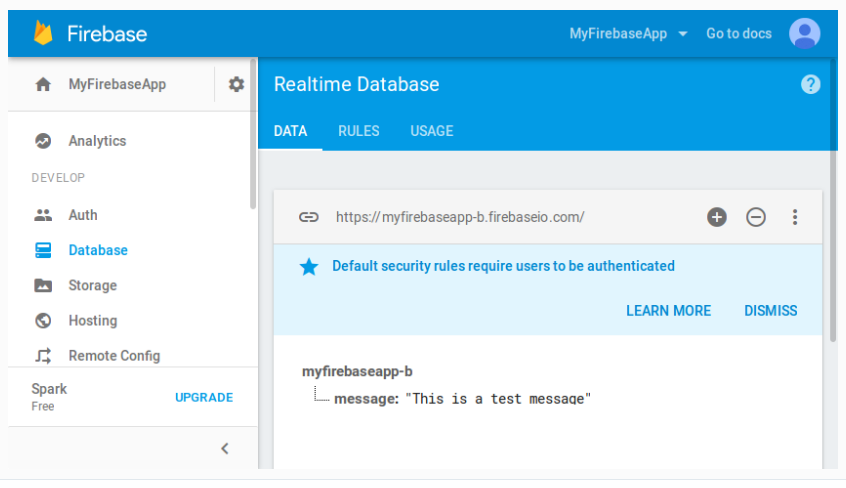Click the database URL link icon
The image size is (846, 488).
pos(309,217)
